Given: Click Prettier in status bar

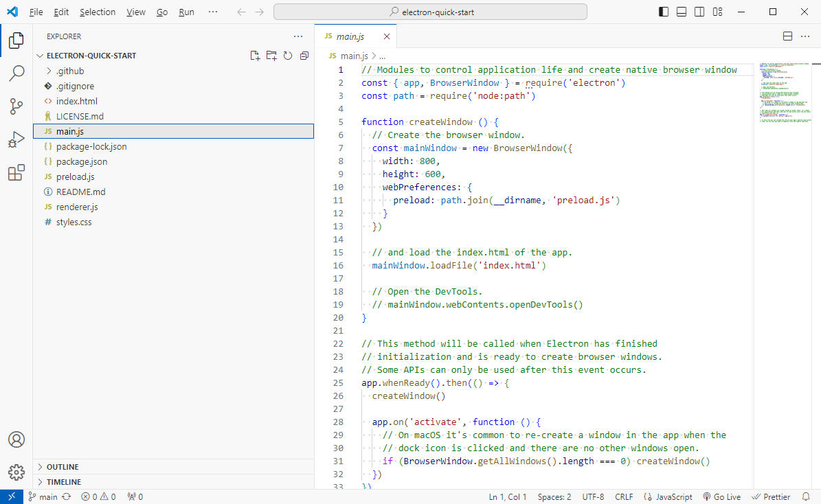Looking at the screenshot, I should [x=771, y=496].
